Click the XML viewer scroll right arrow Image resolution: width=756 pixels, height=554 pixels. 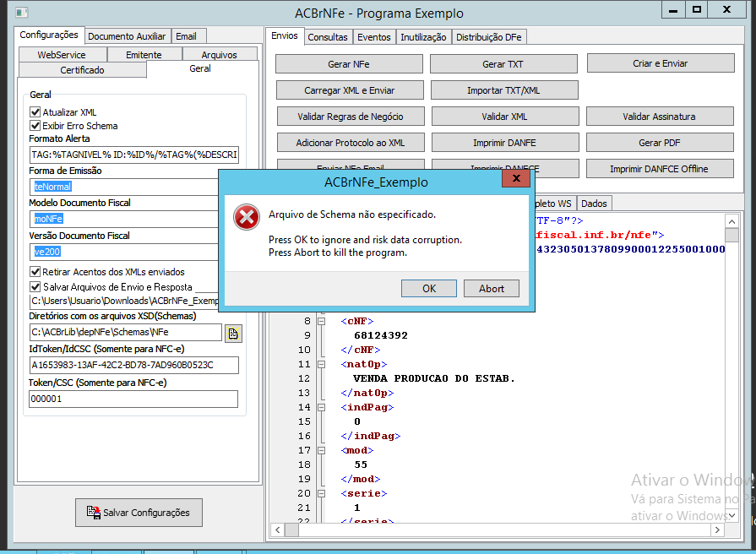[x=717, y=530]
